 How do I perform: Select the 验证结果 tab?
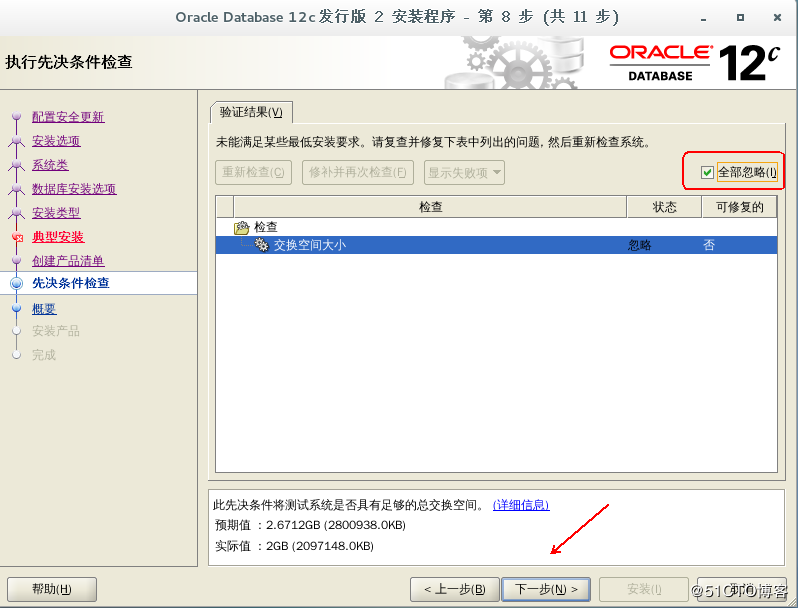click(251, 112)
